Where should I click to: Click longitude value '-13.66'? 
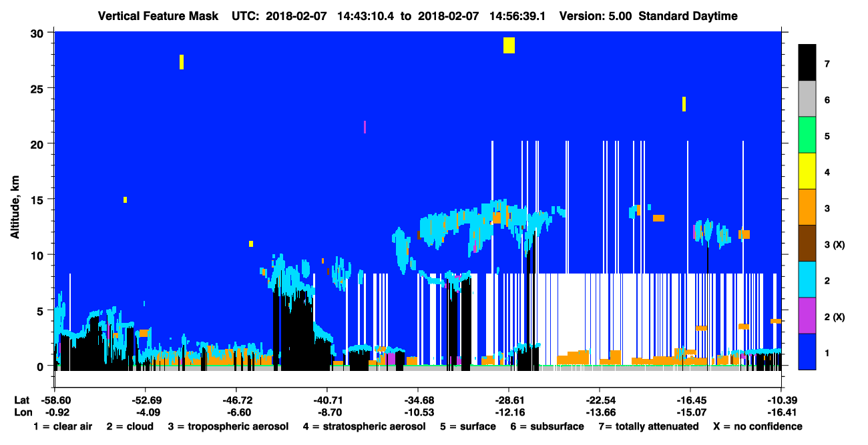(600, 412)
